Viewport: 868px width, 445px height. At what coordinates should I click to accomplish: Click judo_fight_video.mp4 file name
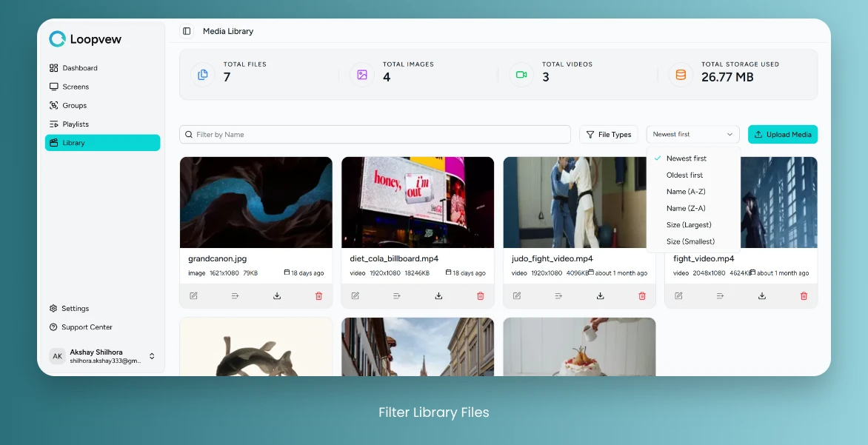coord(552,258)
